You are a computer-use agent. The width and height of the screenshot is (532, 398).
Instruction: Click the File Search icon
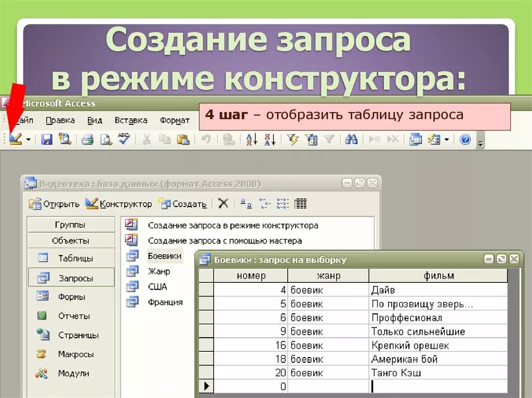point(65,139)
